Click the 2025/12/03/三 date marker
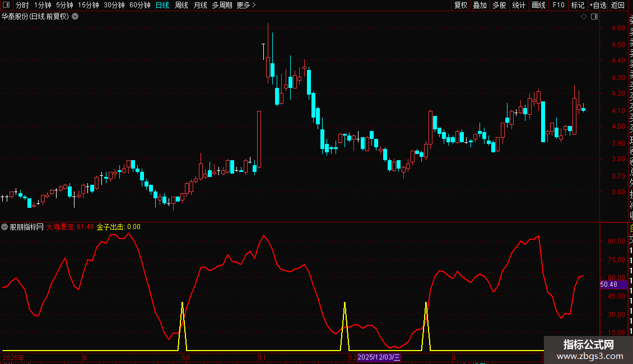 (379, 357)
